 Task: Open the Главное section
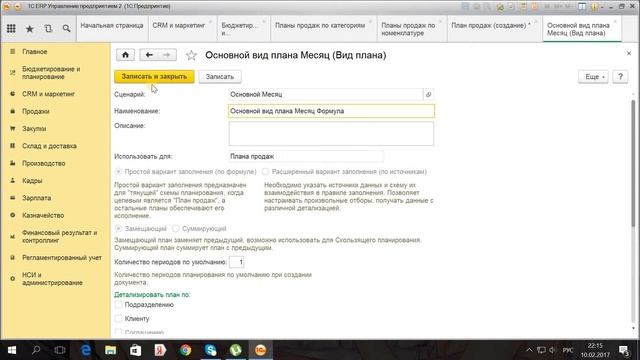35,52
